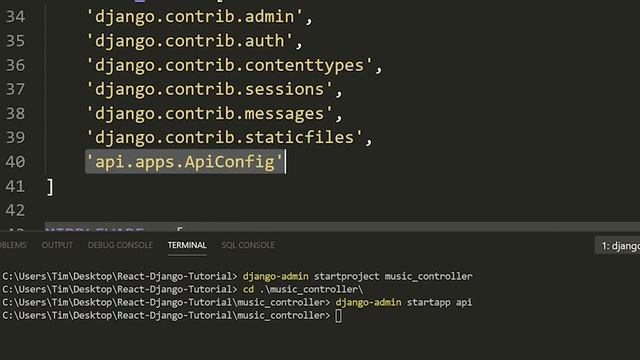Click the 'django.contrib.staticfiles' line

229,137
